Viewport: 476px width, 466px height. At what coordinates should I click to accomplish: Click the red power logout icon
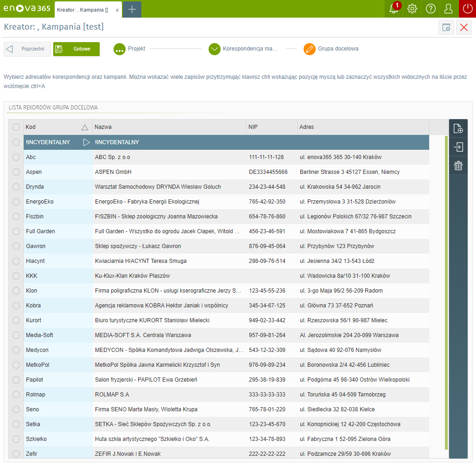click(x=467, y=9)
